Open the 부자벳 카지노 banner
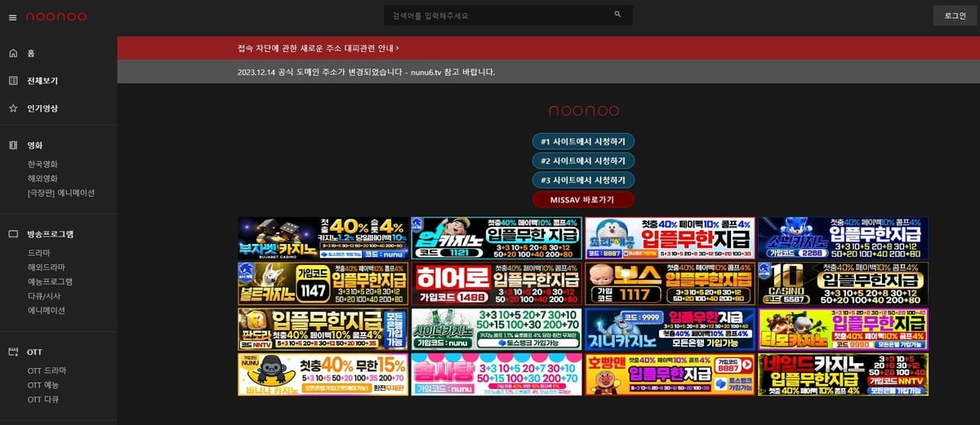Viewport: 980px width, 425px height. point(323,238)
